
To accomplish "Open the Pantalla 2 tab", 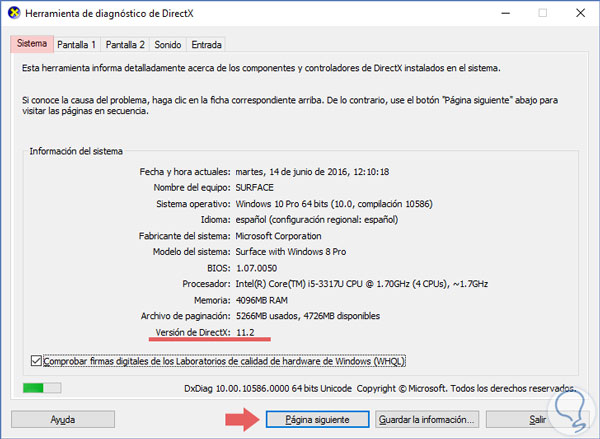I will point(125,45).
